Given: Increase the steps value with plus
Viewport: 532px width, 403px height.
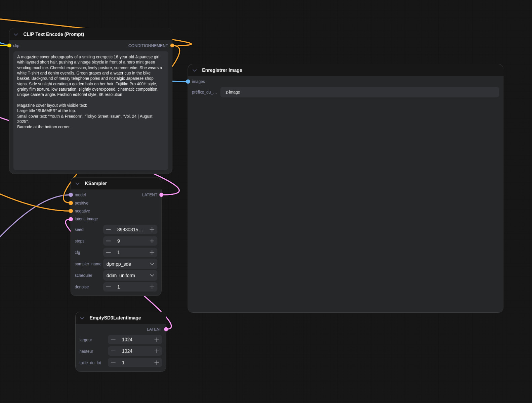Looking at the screenshot, I should pyautogui.click(x=152, y=241).
